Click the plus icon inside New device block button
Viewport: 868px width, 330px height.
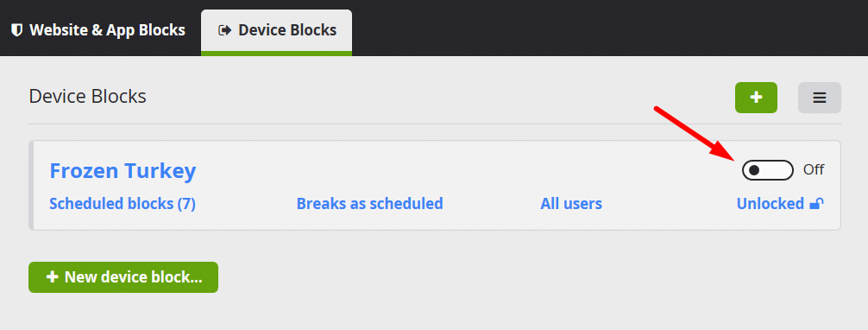(x=52, y=276)
